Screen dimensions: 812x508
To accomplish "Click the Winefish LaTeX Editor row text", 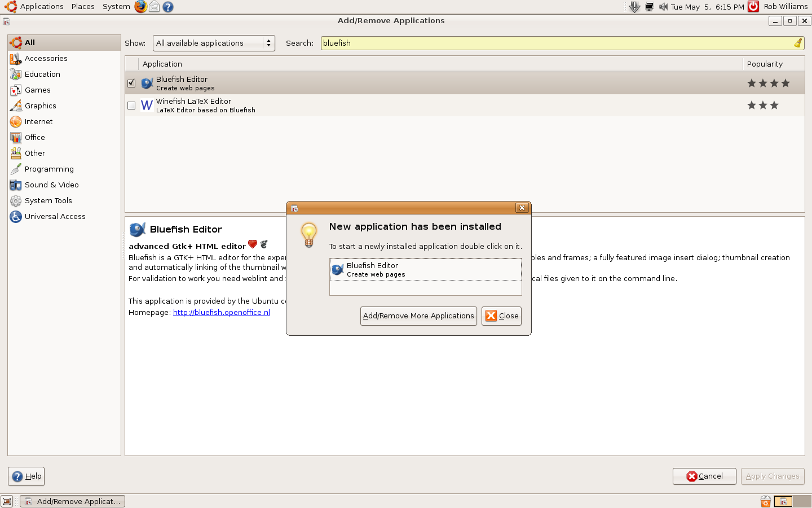I will coord(206,106).
